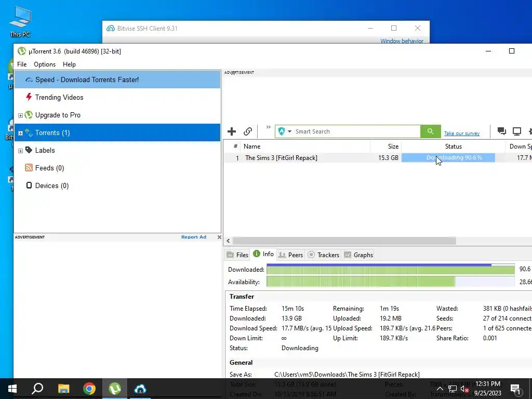Select Trending Videos in sidebar
Viewport: 532px width, 399px height.
point(117,97)
